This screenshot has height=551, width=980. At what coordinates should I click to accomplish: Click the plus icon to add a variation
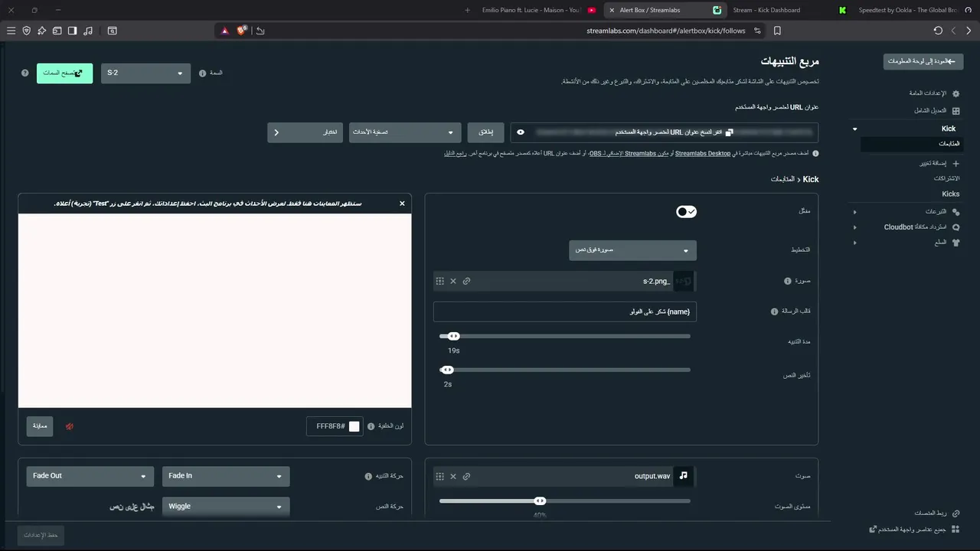pos(955,163)
